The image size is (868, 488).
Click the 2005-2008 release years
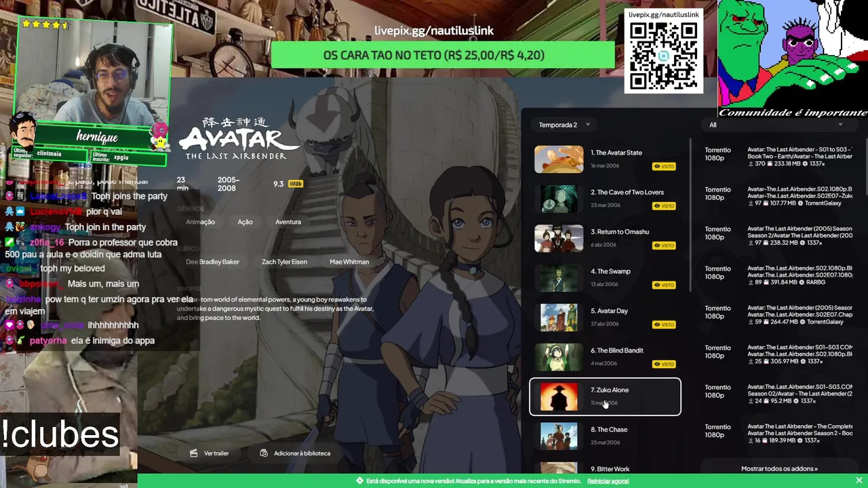[228, 184]
